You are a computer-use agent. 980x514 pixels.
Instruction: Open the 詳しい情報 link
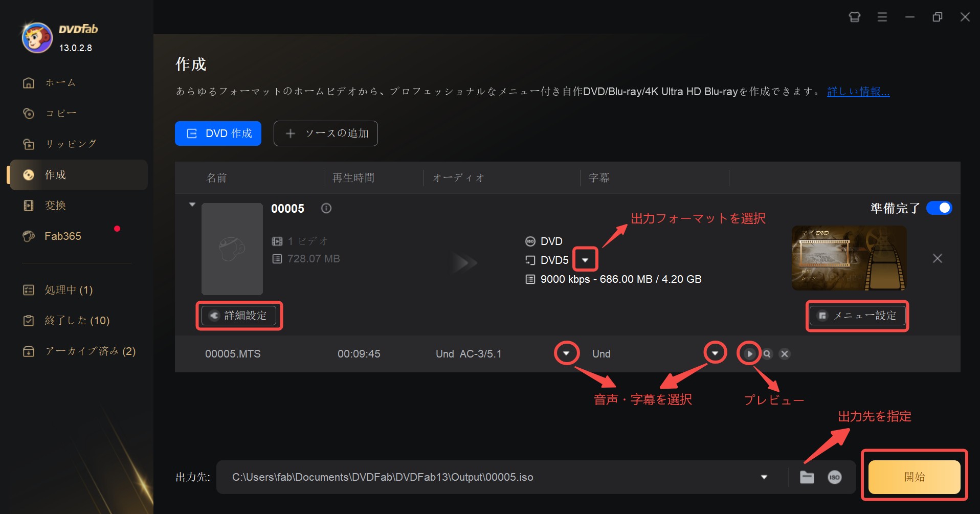tap(858, 92)
